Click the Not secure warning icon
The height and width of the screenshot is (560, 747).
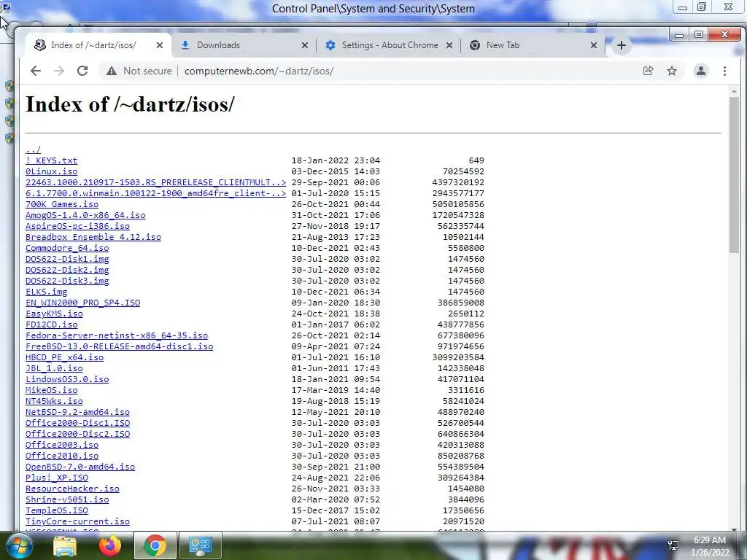tap(112, 71)
